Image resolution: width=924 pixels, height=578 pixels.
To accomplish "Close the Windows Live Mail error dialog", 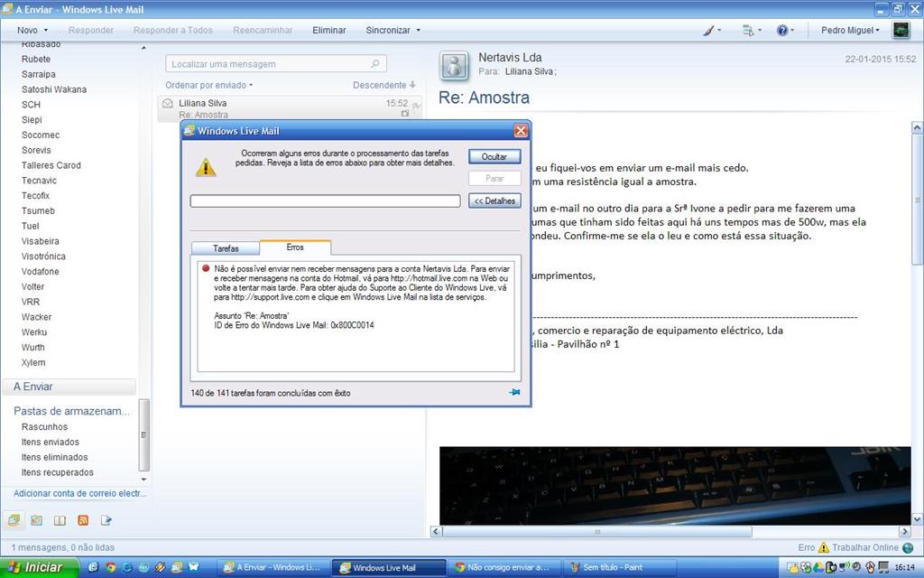I will (521, 131).
